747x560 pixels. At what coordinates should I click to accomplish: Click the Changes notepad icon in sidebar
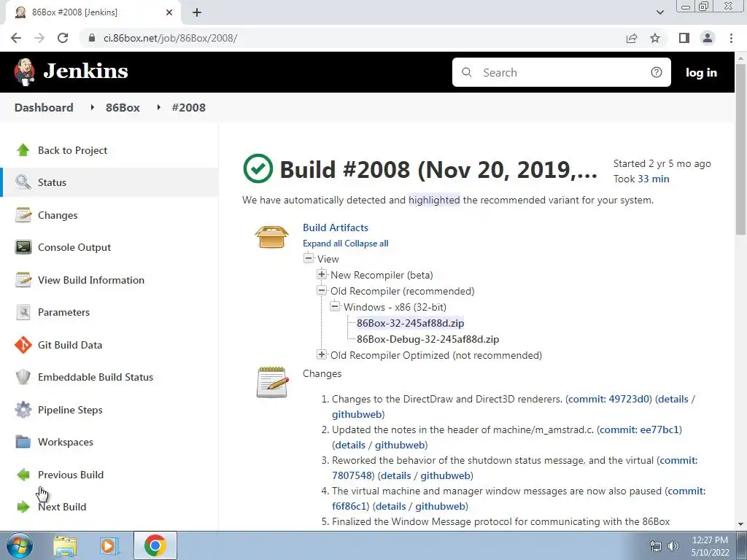pos(23,215)
